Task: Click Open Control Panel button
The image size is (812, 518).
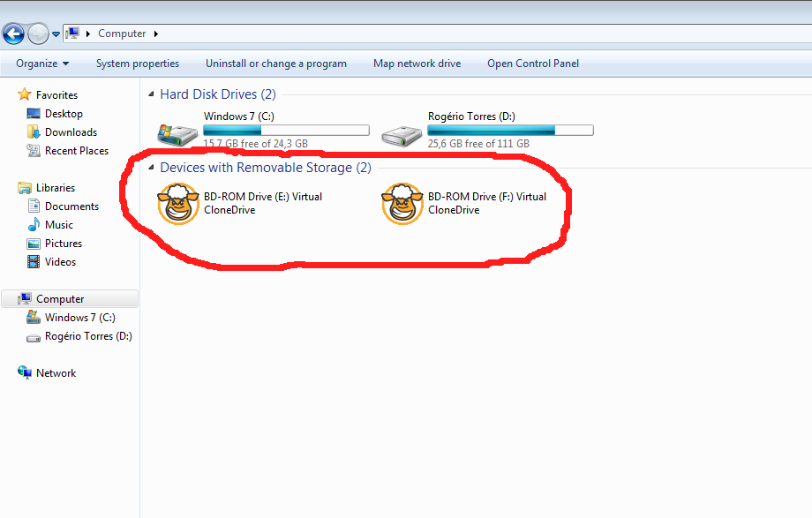Action: pyautogui.click(x=533, y=64)
